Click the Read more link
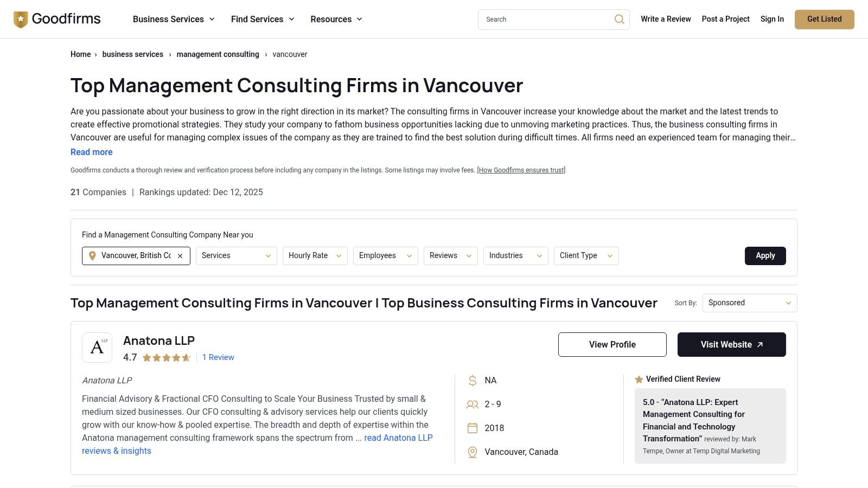Screen dimensions: 868x488 tap(91, 152)
